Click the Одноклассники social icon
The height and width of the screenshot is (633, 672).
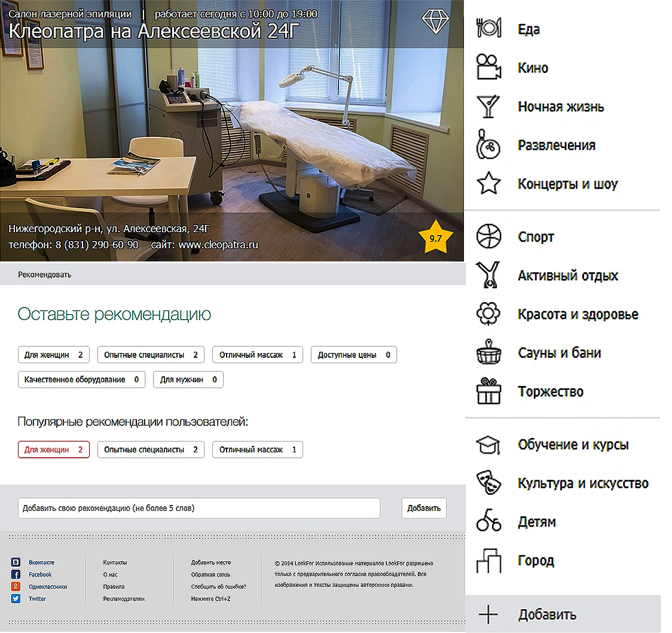[x=16, y=586]
